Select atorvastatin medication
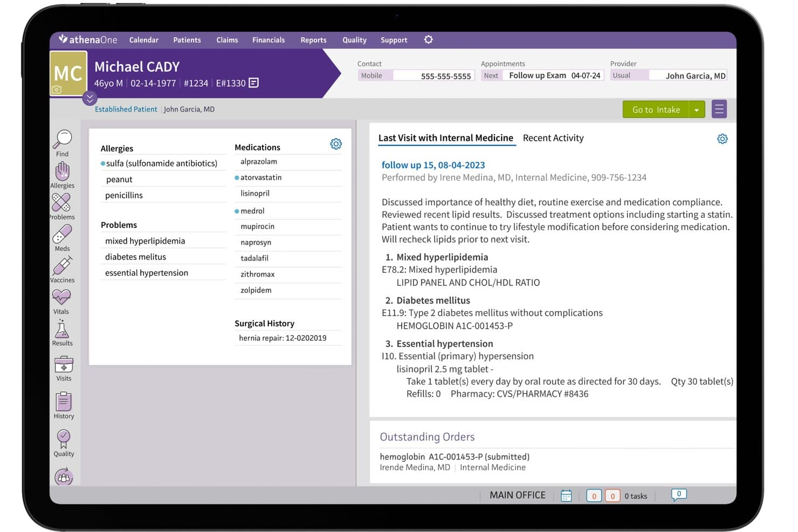 click(x=288, y=177)
